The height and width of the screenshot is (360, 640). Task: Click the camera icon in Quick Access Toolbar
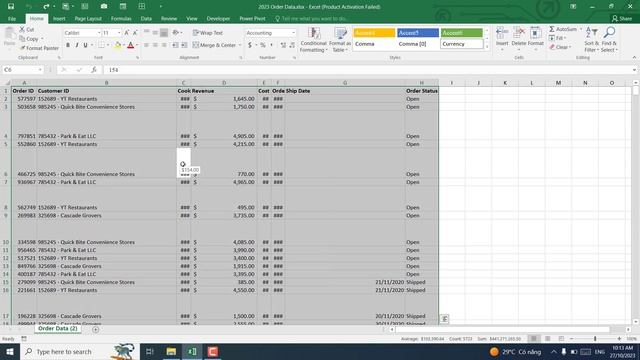tap(104, 7)
